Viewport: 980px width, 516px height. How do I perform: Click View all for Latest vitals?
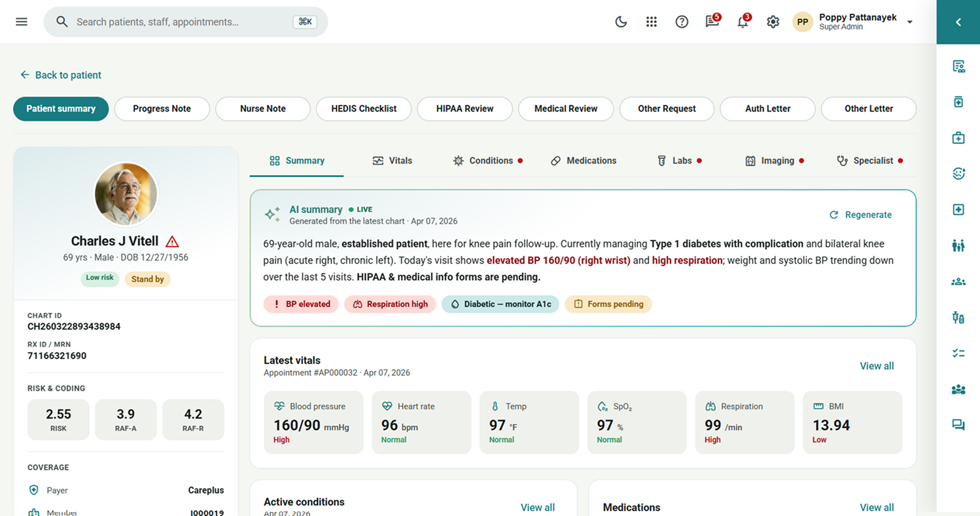876,366
